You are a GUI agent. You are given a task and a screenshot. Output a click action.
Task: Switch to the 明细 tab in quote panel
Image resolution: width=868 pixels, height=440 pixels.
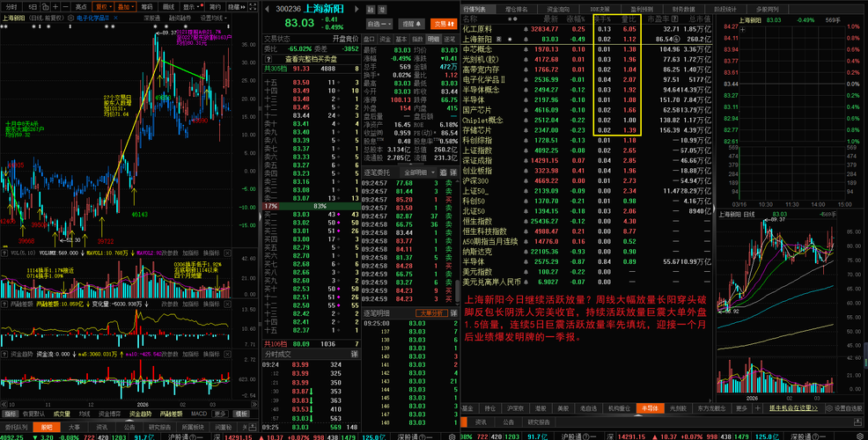tap(433, 40)
